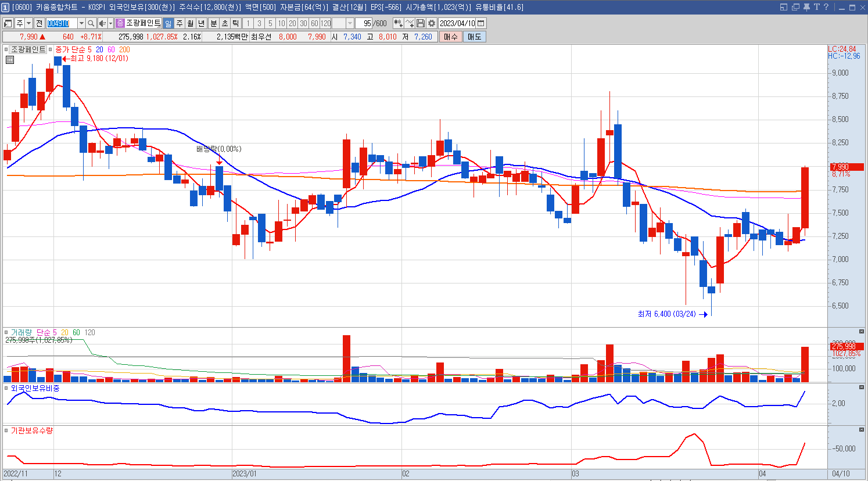Open help question mark icon
Viewport: 868px width, 481px height.
[x=826, y=7]
